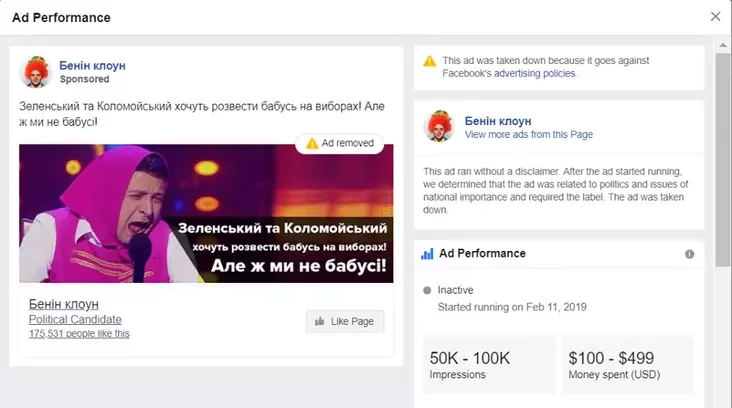Image resolution: width=732 pixels, height=408 pixels.
Task: Click the bar chart icon beside Ad Performance
Action: coord(427,253)
